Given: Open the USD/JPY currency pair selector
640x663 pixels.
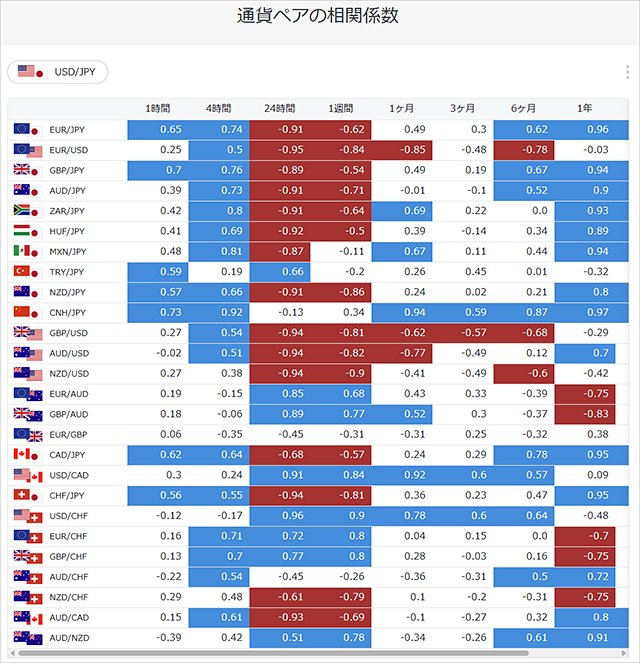Looking at the screenshot, I should click(57, 72).
